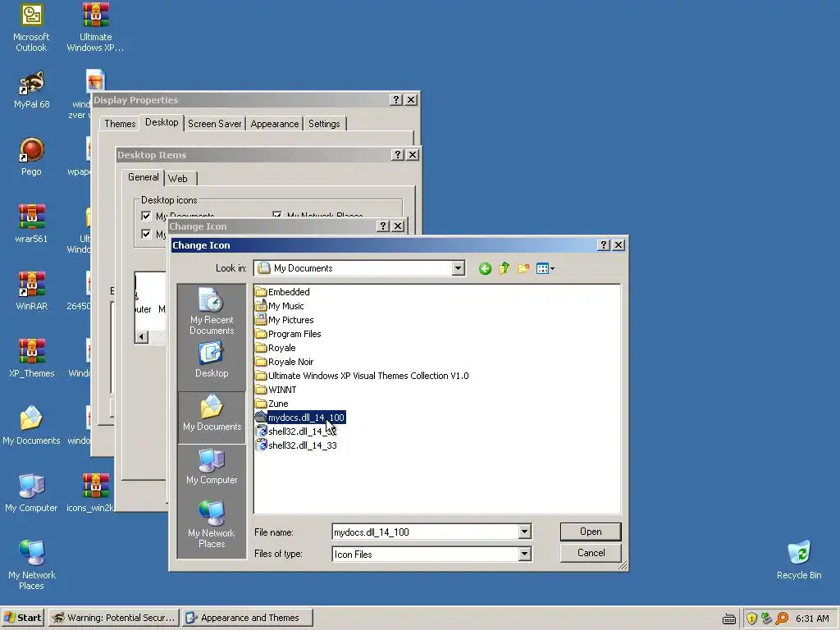The image size is (840, 630).
Task: Expand the File name dropdown arrow
Action: [x=524, y=532]
